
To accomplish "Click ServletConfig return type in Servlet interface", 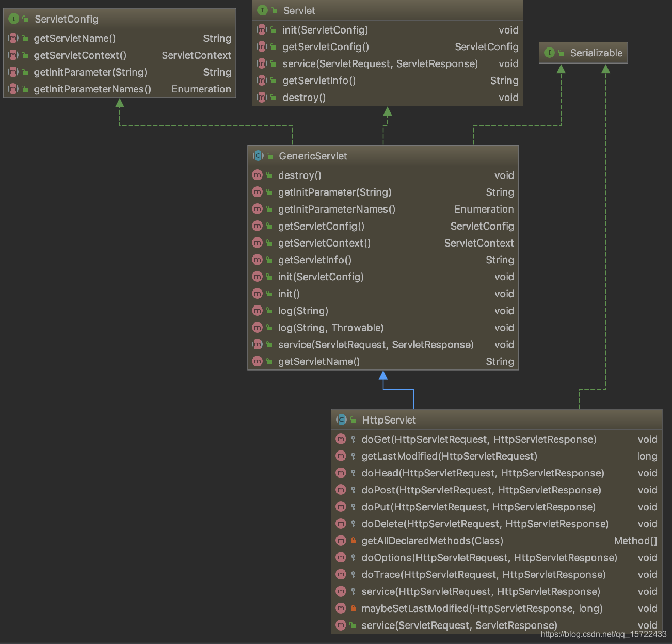I will (486, 47).
